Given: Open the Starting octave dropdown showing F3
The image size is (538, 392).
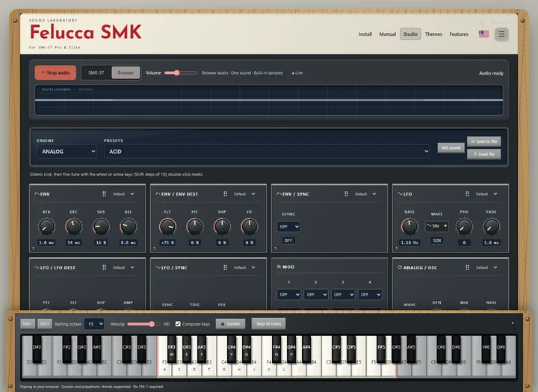Looking at the screenshot, I should coord(94,324).
